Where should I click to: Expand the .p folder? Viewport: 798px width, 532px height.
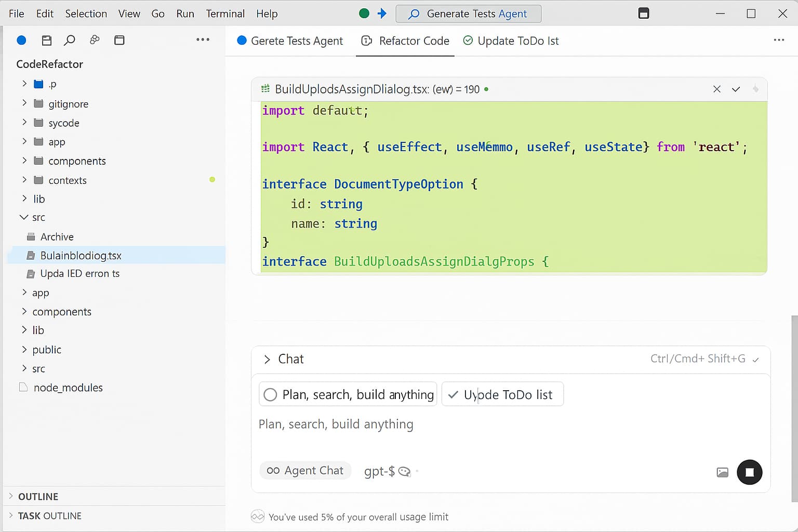point(24,83)
